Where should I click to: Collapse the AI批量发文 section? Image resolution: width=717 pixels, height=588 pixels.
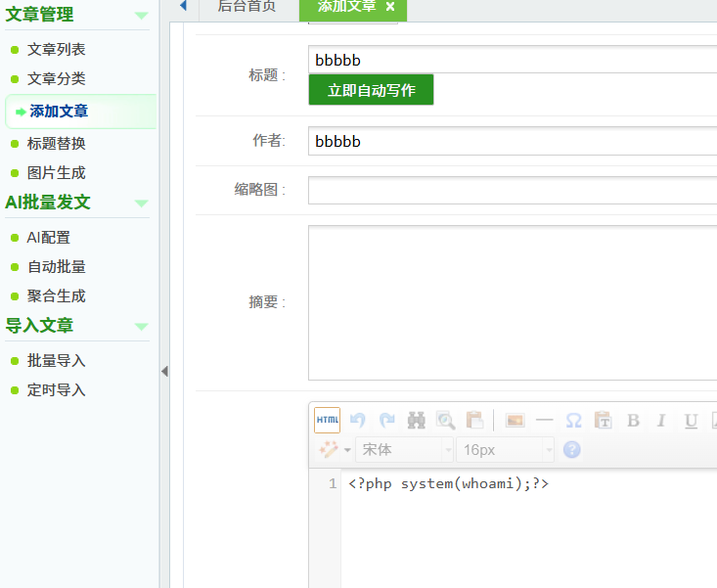click(141, 203)
